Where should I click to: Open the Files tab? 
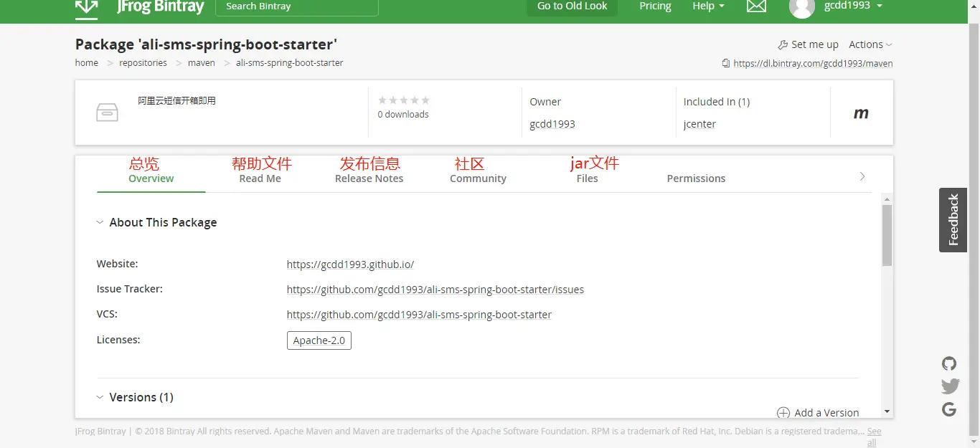coord(588,178)
